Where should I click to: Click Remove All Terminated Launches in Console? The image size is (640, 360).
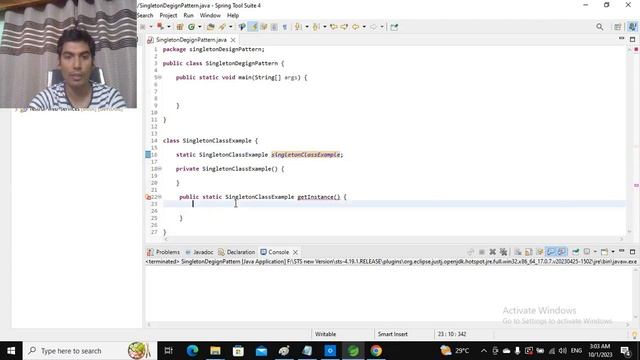pos(503,252)
